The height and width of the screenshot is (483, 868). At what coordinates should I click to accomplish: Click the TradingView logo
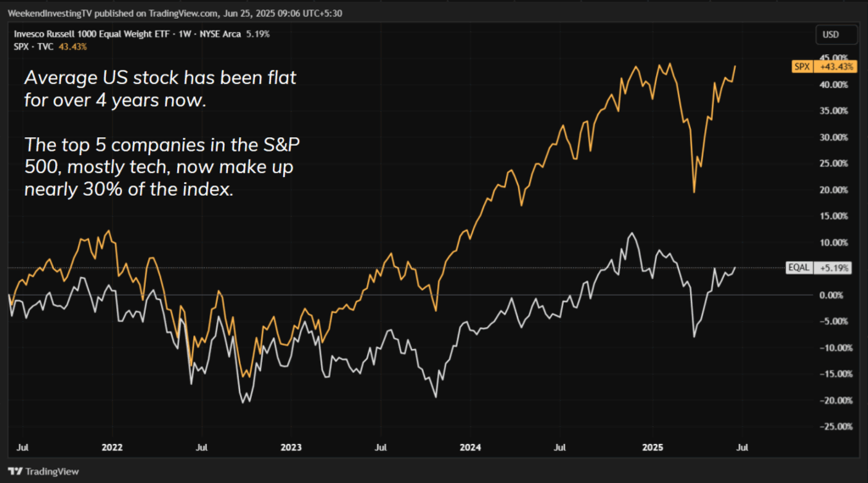click(x=43, y=471)
